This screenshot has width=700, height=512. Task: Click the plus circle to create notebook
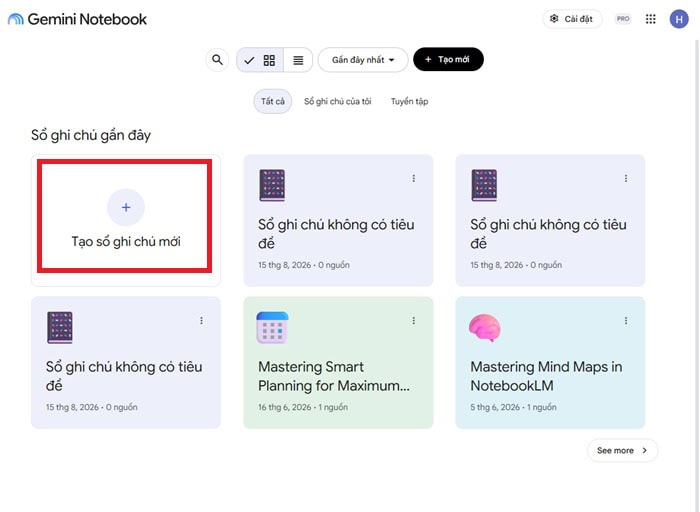[x=126, y=207]
